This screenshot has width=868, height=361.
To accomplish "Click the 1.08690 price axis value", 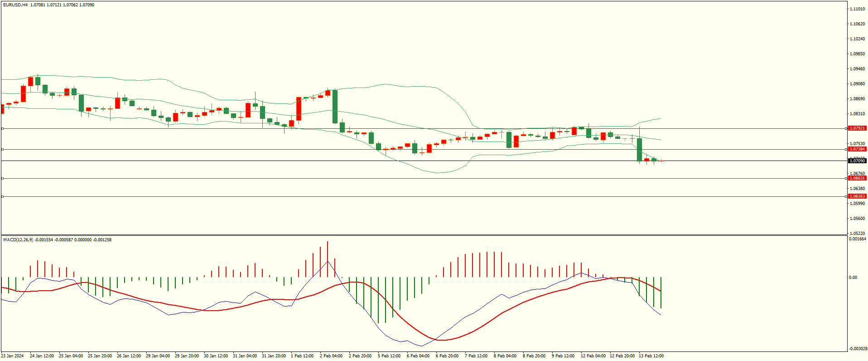I will point(858,99).
